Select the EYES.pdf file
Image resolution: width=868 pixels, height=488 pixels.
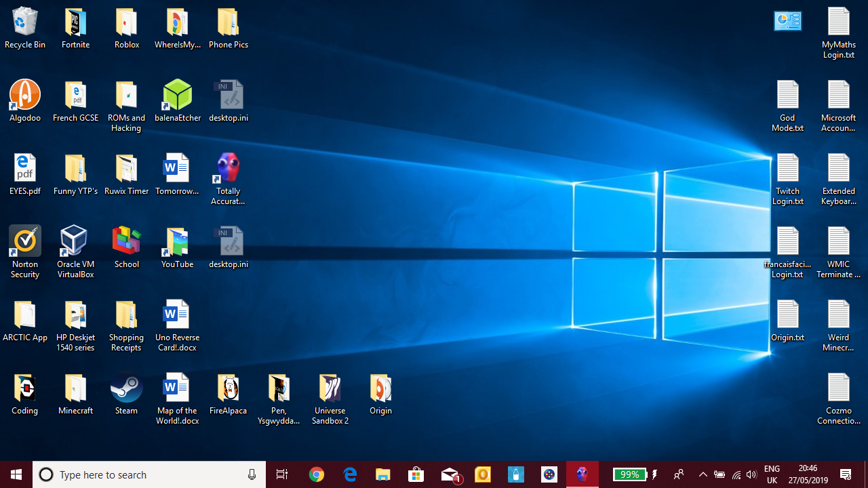coord(25,175)
